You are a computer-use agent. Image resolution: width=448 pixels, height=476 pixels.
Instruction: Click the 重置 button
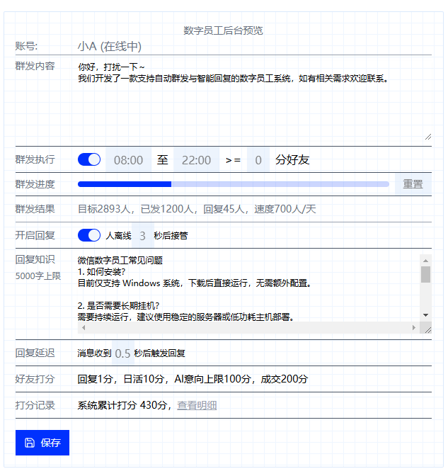[413, 184]
